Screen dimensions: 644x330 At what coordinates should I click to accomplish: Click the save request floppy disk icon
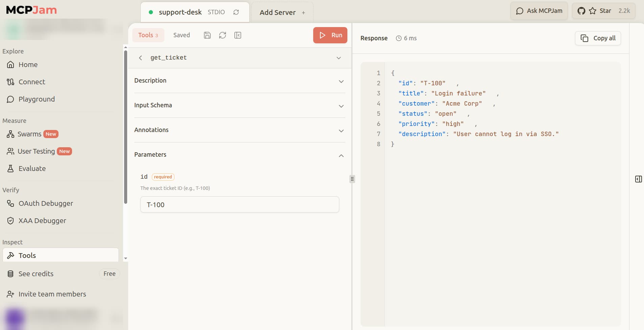click(207, 35)
